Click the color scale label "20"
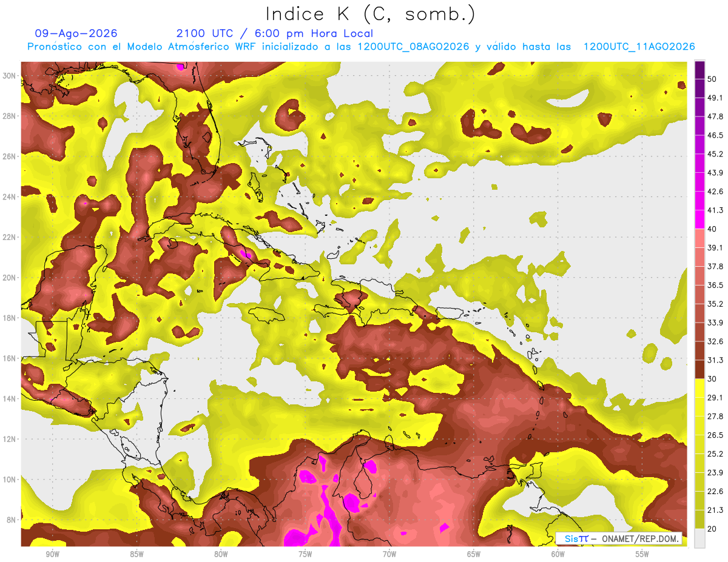This screenshot has width=728, height=562. click(x=712, y=529)
